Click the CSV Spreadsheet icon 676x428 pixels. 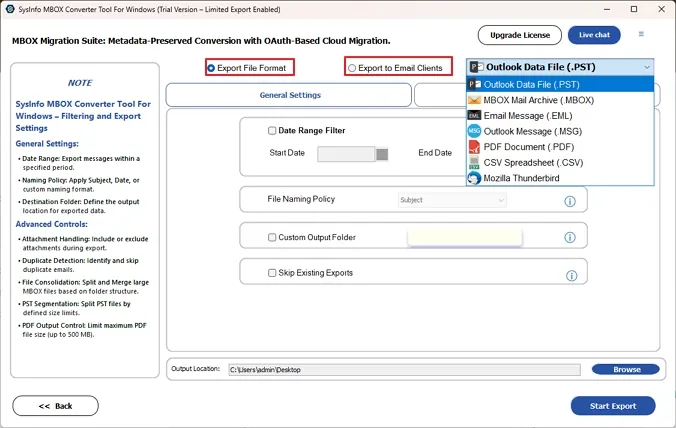pos(474,162)
